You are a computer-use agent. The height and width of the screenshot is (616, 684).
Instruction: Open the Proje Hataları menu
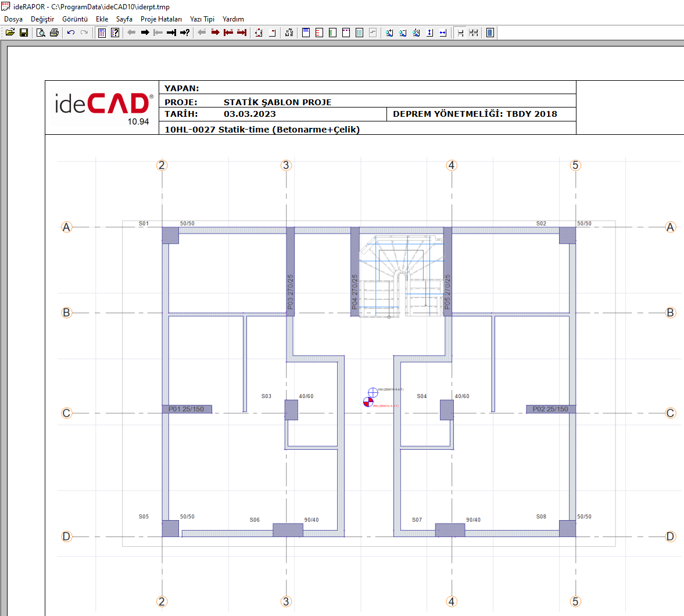[x=161, y=19]
